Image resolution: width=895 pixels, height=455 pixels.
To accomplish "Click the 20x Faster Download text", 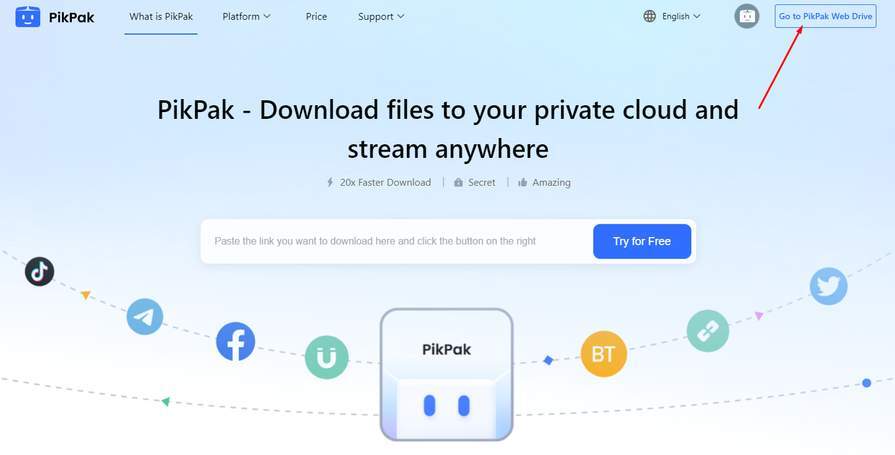I will [385, 183].
